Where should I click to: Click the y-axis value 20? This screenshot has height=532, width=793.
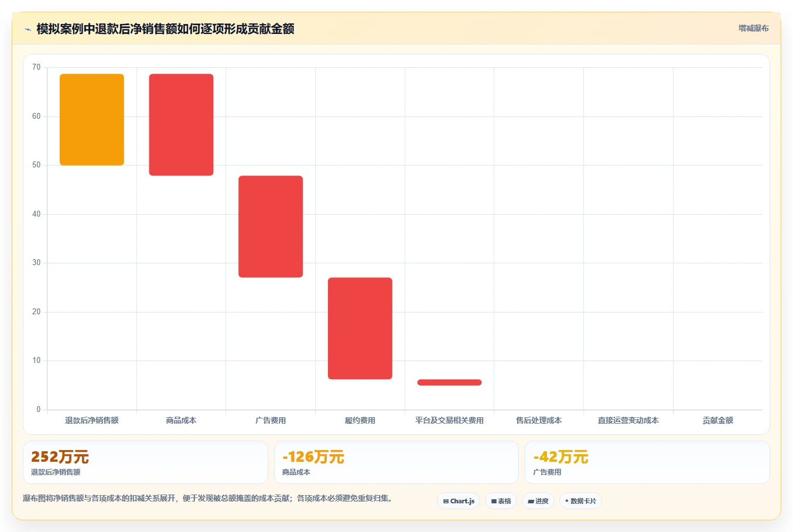point(36,312)
